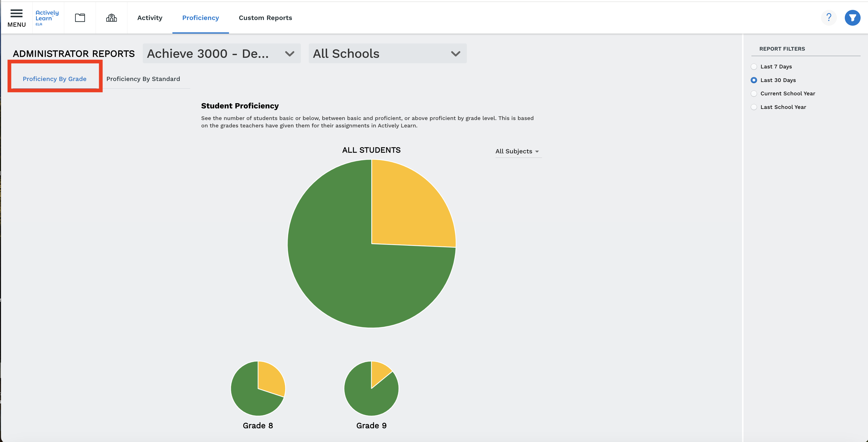
Task: Click the Grade 9 label
Action: (x=371, y=426)
